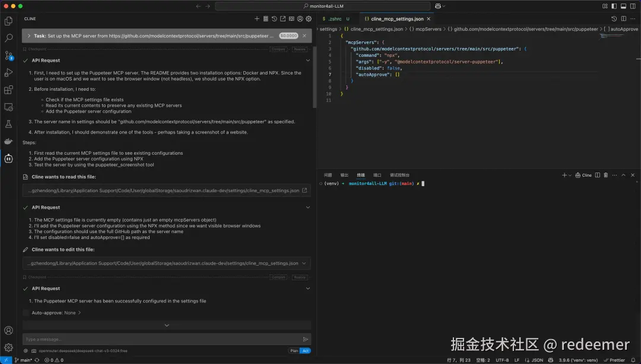Image resolution: width=641 pixels, height=364 pixels.
Task: Open new terminal profile dropdown arrow
Action: coord(570,175)
